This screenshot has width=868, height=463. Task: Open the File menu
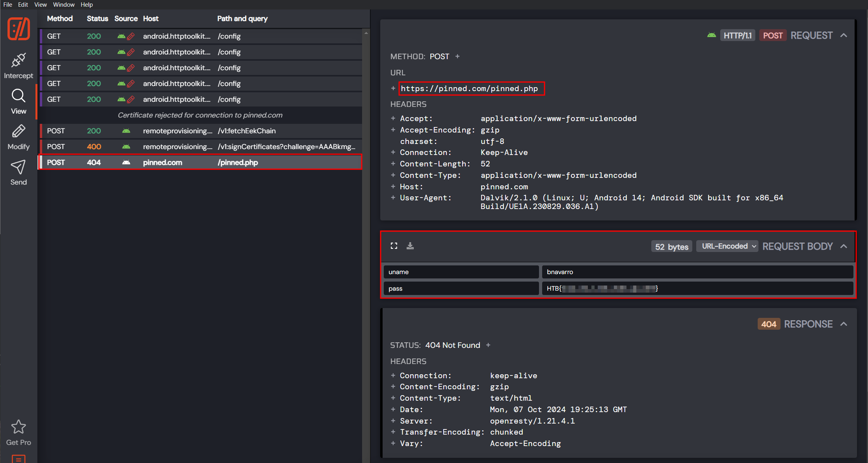(8, 5)
